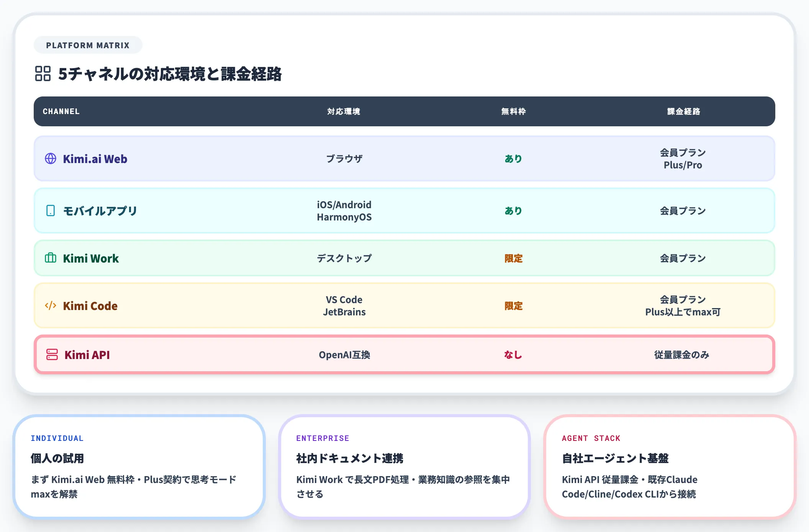
Task: Open the 社内ドキュメント連携 card
Action: tap(404, 467)
